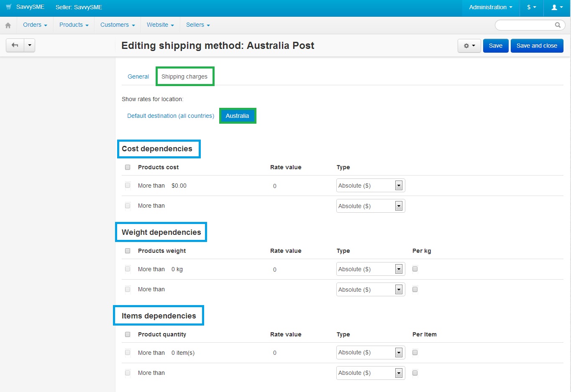The height and width of the screenshot is (392, 571).
Task: Check the empty items dependency row checkbox
Action: pyautogui.click(x=128, y=373)
